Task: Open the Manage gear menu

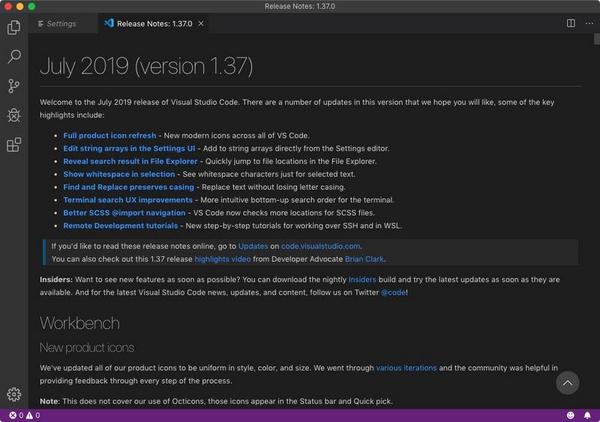Action: 14,394
